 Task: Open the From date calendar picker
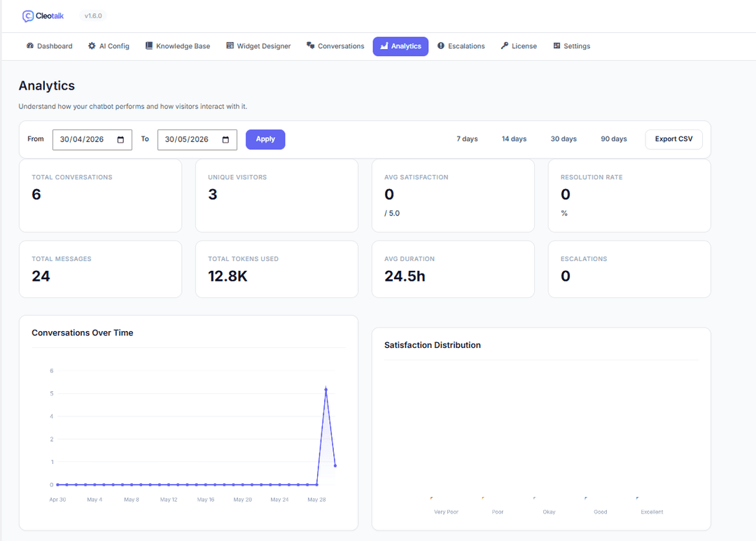click(120, 140)
